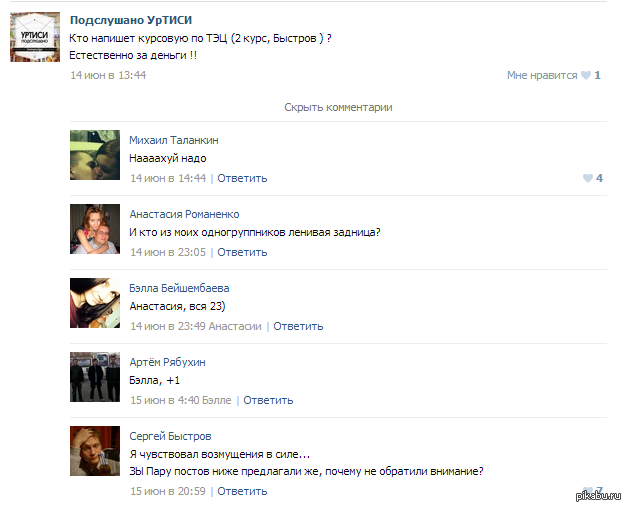
Task: Like the post via heart icon
Action: tap(586, 75)
